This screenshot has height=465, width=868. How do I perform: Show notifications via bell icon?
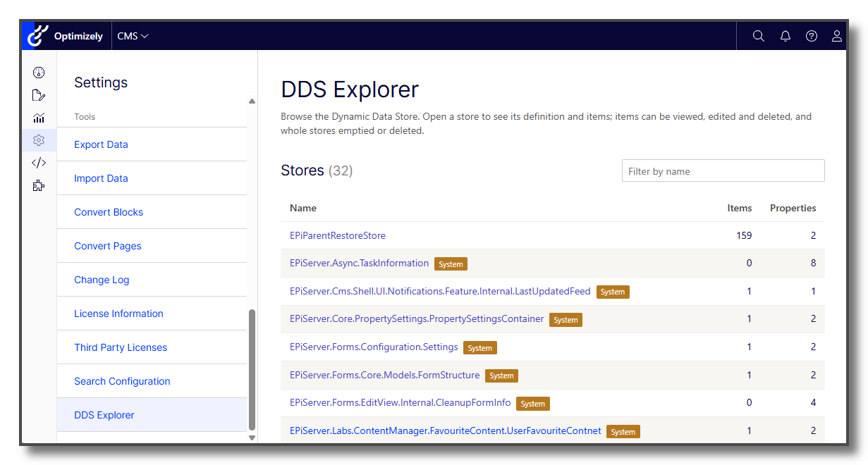click(786, 36)
